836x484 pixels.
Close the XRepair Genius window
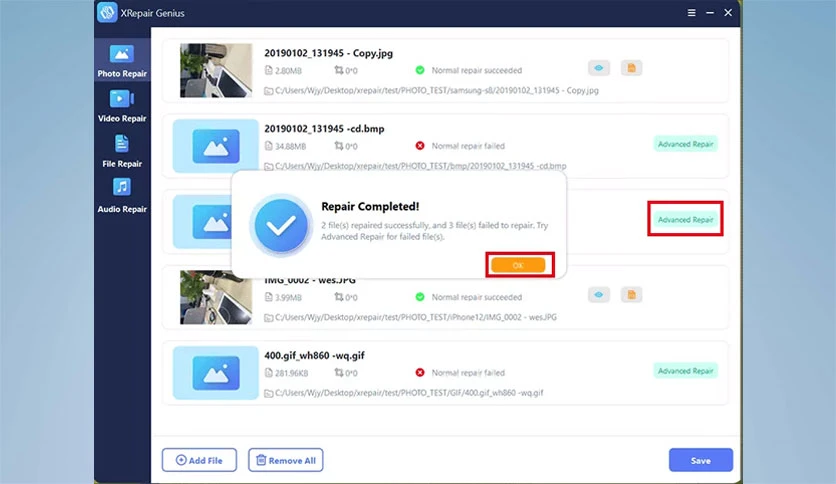click(728, 13)
